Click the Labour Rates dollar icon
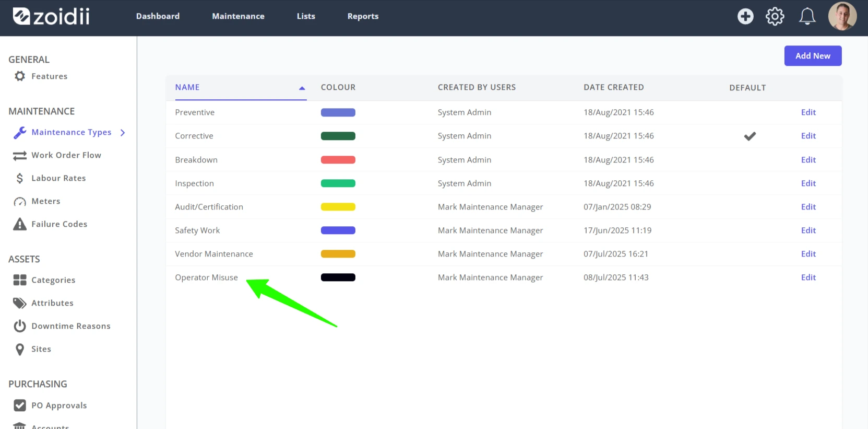 coord(20,179)
